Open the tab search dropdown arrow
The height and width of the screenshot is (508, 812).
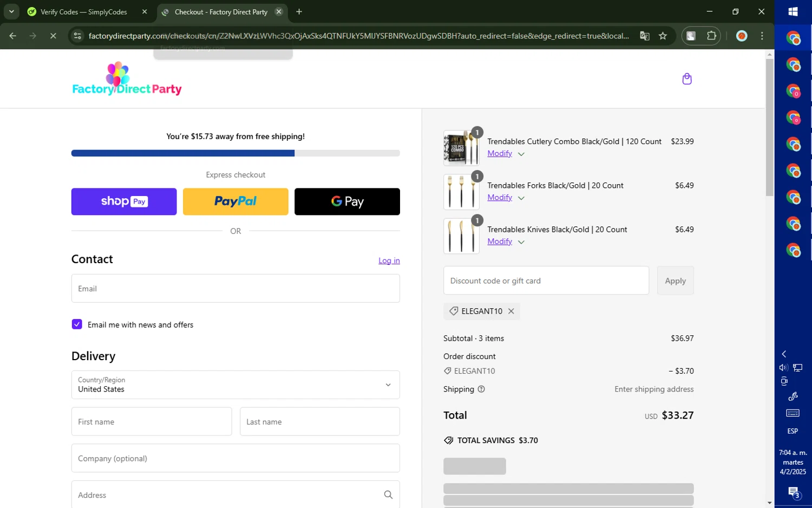click(x=11, y=11)
